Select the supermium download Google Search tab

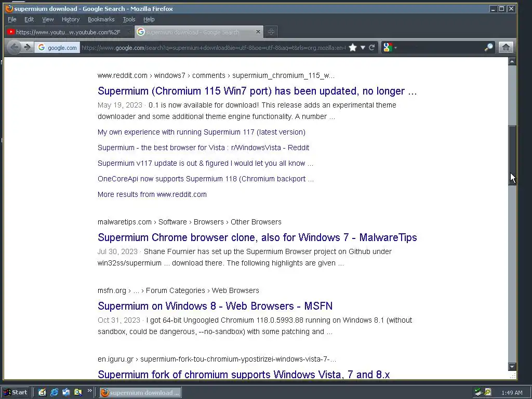click(199, 32)
